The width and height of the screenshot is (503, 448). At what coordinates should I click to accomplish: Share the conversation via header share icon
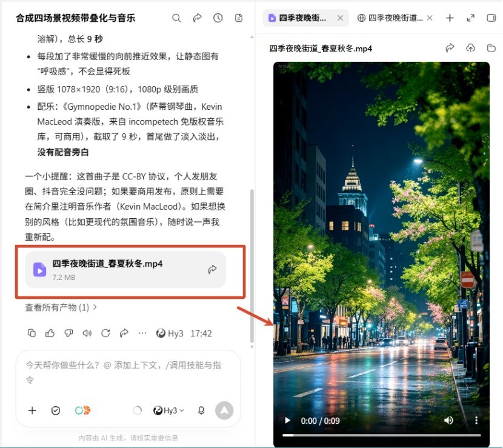198,18
